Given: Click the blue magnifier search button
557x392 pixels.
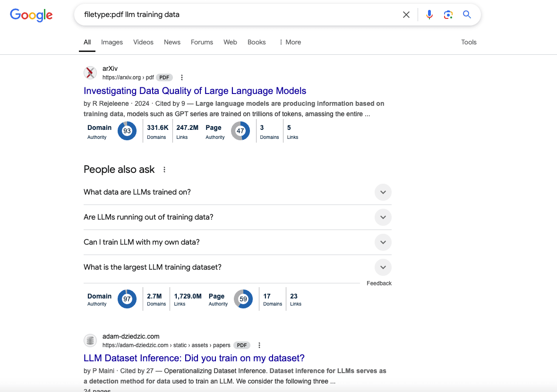Looking at the screenshot, I should point(467,15).
